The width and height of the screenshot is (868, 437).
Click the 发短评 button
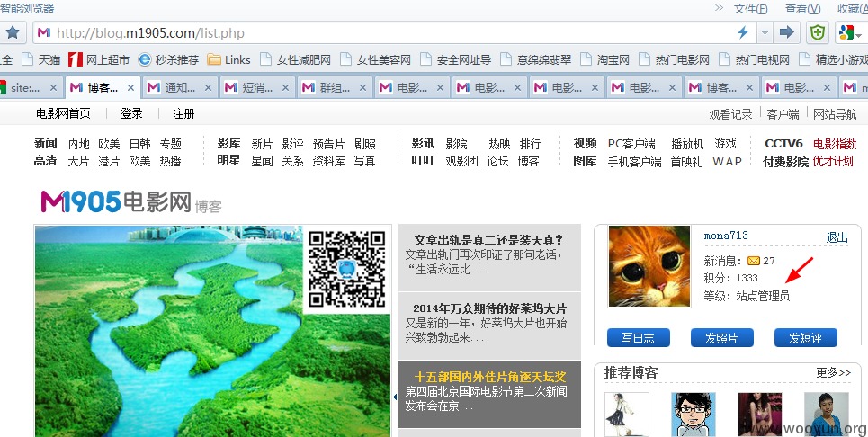tap(805, 338)
